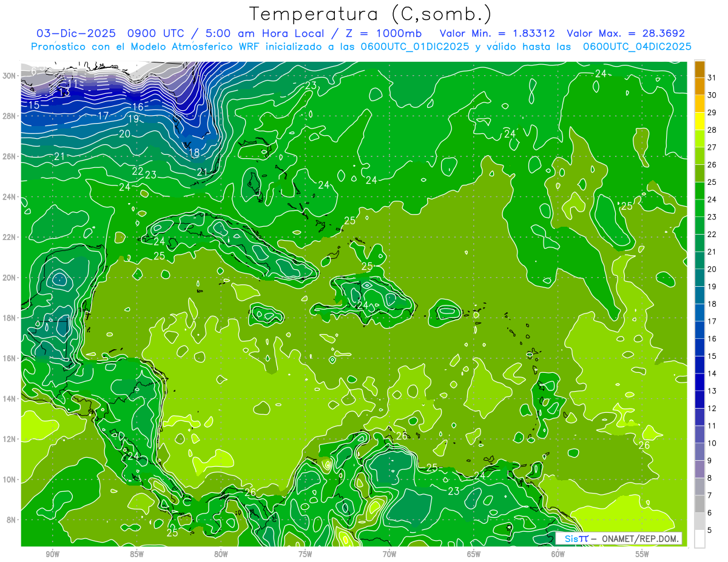Click the white legend swatch below 5
Image resolution: width=728 pixels, height=562 pixels.
[699, 539]
